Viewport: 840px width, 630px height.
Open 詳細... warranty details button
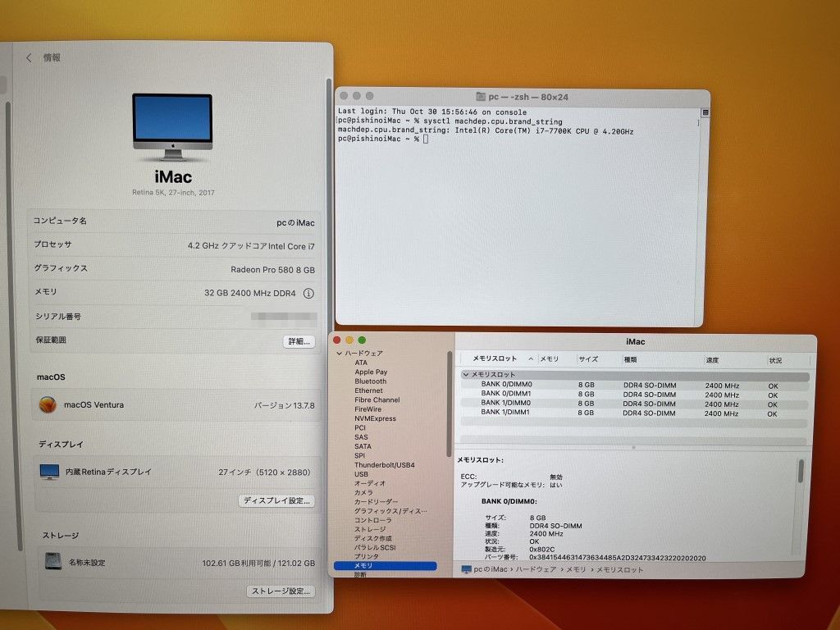pyautogui.click(x=299, y=341)
